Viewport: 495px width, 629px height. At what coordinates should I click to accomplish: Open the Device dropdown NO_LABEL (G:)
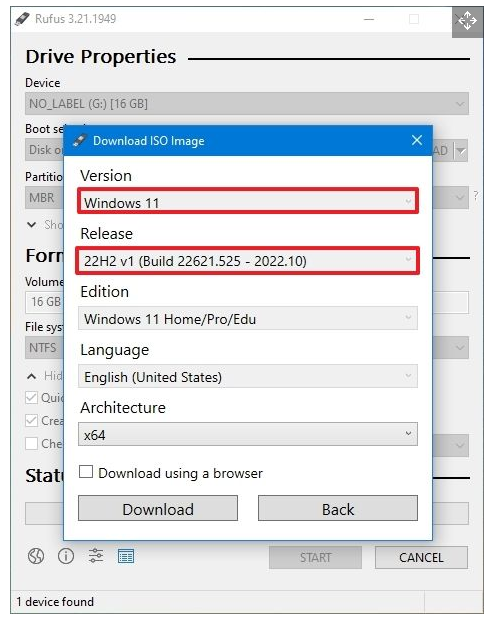[x=247, y=103]
